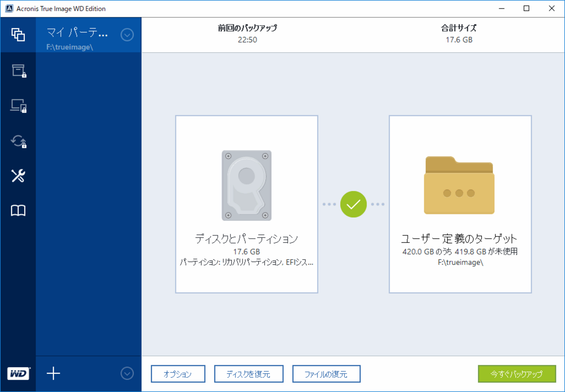Click the ファイルの復元 button

[x=326, y=374]
